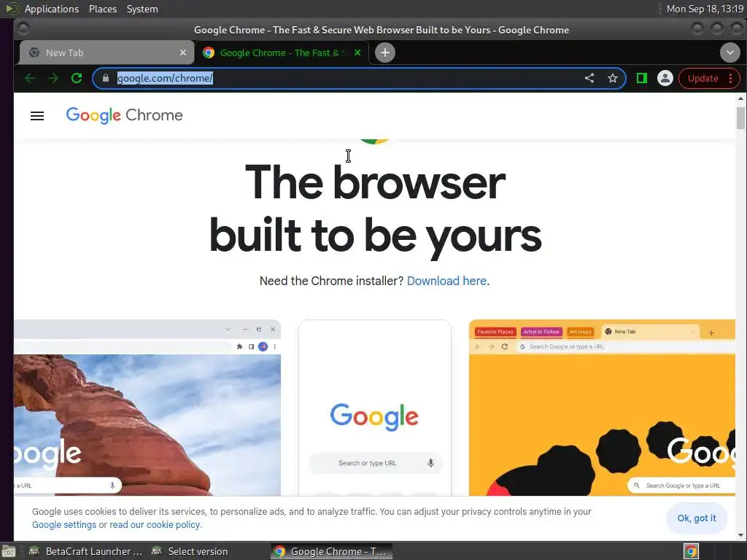Close the Google Chrome tab
The image size is (747, 560).
pyautogui.click(x=357, y=52)
